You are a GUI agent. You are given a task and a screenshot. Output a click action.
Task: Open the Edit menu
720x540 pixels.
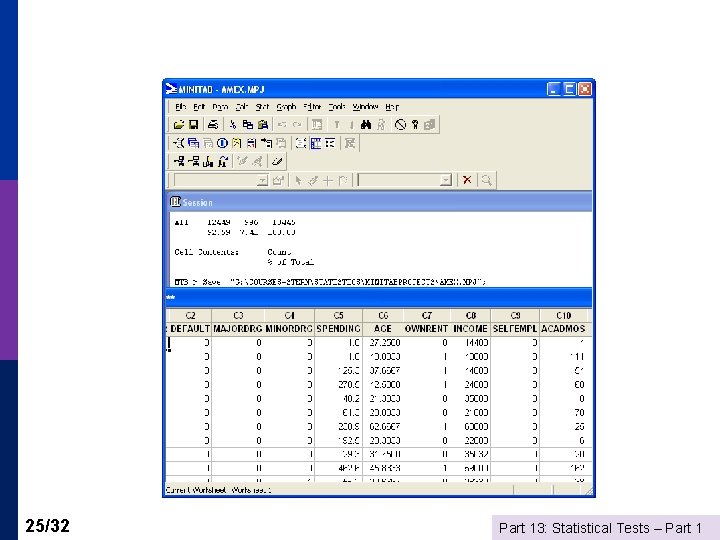coord(199,107)
